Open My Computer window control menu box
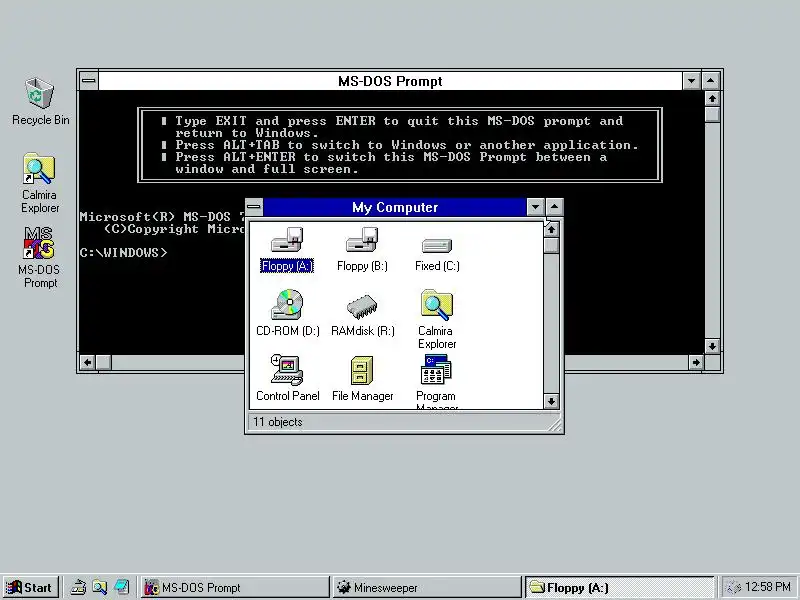Viewport: 800px width, 600px height. coord(254,207)
